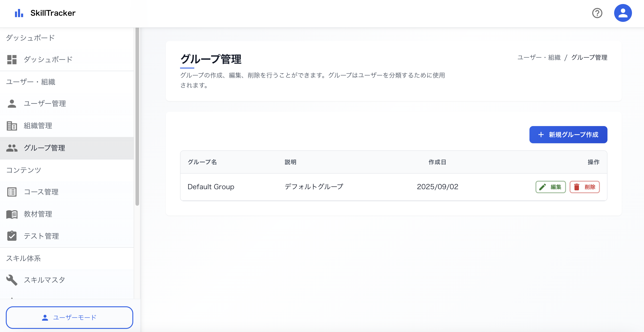Switch to ユーザーモード

[70, 317]
